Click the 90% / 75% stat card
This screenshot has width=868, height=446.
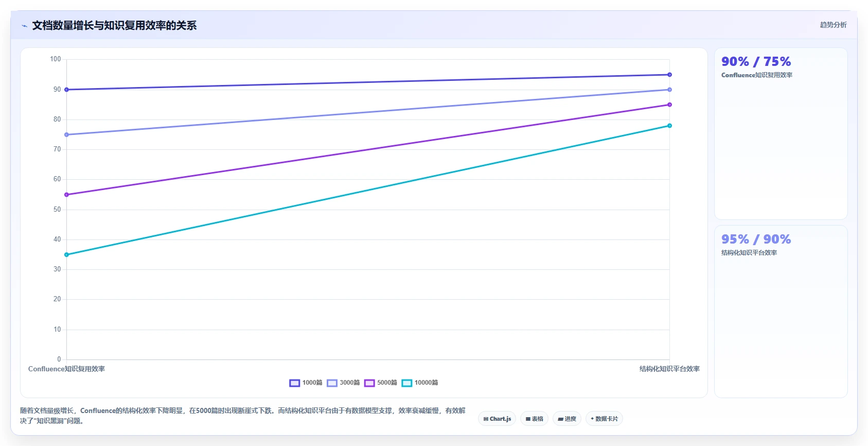point(781,134)
